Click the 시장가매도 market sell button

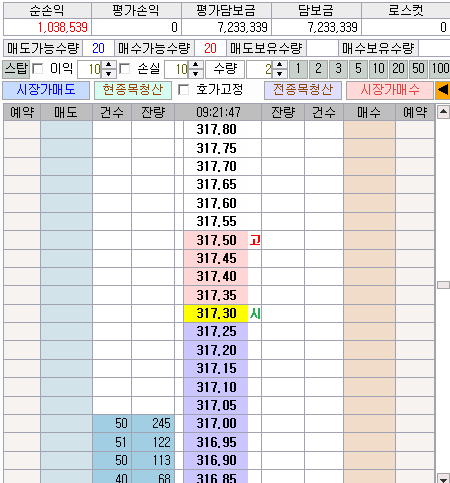click(x=46, y=90)
